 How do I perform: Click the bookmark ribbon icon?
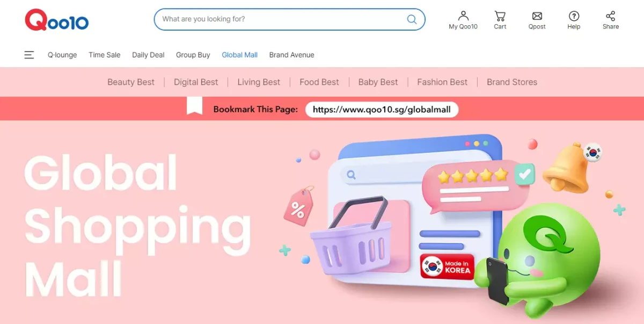click(194, 106)
